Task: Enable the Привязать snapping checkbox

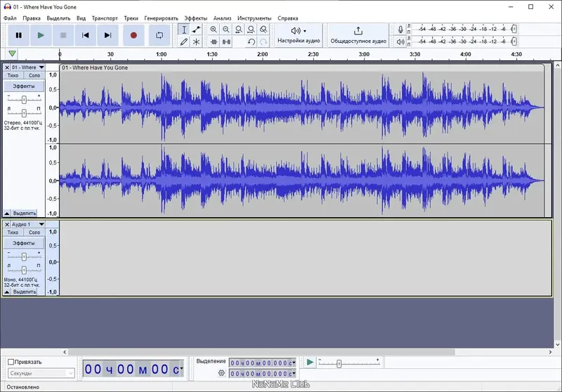Action: point(11,362)
